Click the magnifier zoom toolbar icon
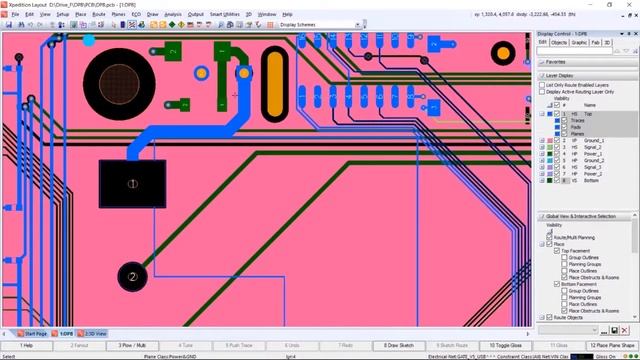This screenshot has height=360, width=640. coord(221,25)
